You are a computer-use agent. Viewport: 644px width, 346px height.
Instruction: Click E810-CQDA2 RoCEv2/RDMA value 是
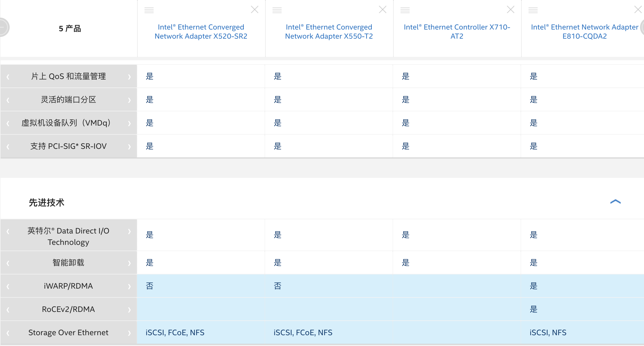tap(534, 309)
